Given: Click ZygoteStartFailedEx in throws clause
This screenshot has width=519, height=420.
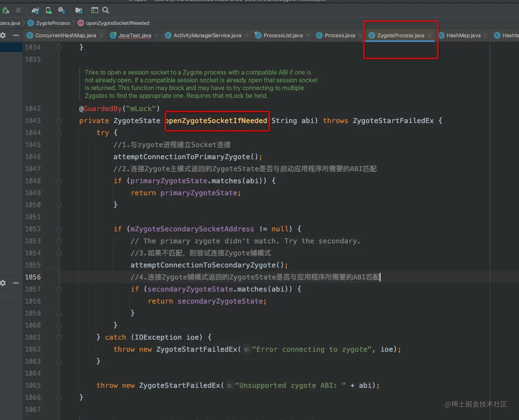Looking at the screenshot, I should tap(393, 121).
